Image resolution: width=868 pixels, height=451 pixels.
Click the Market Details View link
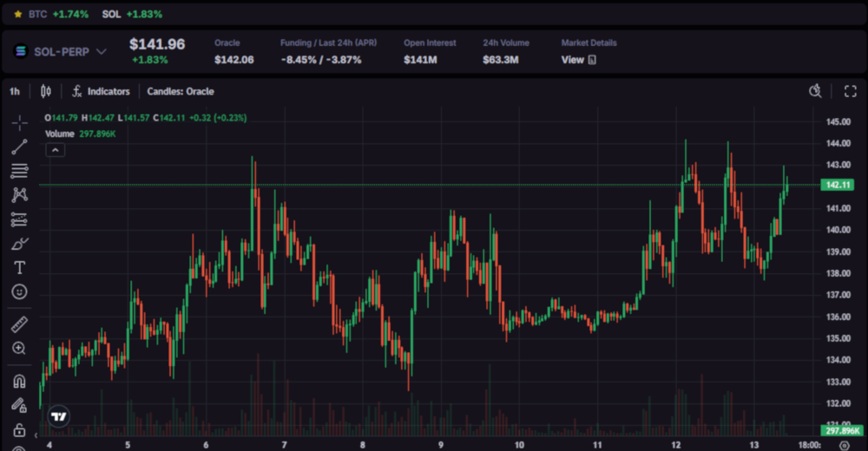pyautogui.click(x=578, y=60)
